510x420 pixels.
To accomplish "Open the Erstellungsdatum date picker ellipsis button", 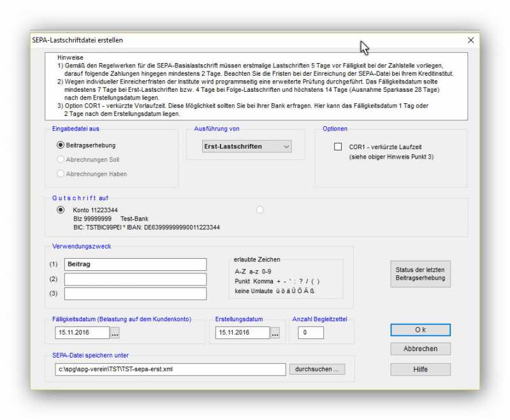I will pos(275,333).
